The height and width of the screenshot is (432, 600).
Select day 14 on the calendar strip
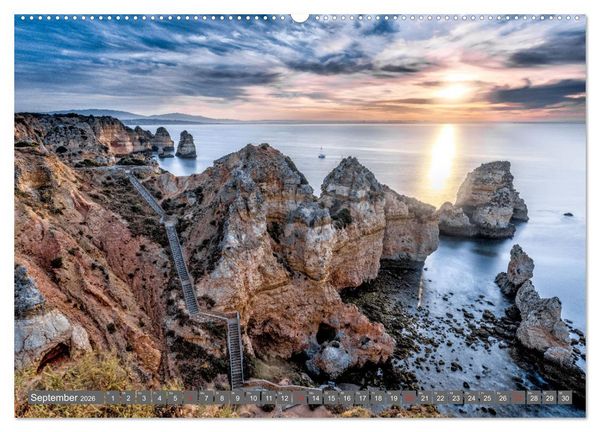click(316, 398)
